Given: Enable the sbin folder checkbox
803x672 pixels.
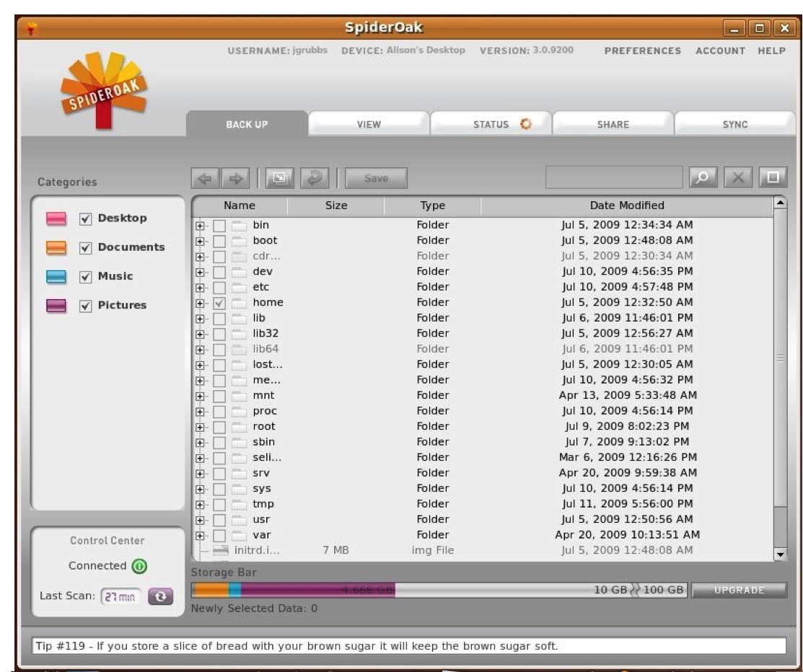Looking at the screenshot, I should [219, 442].
